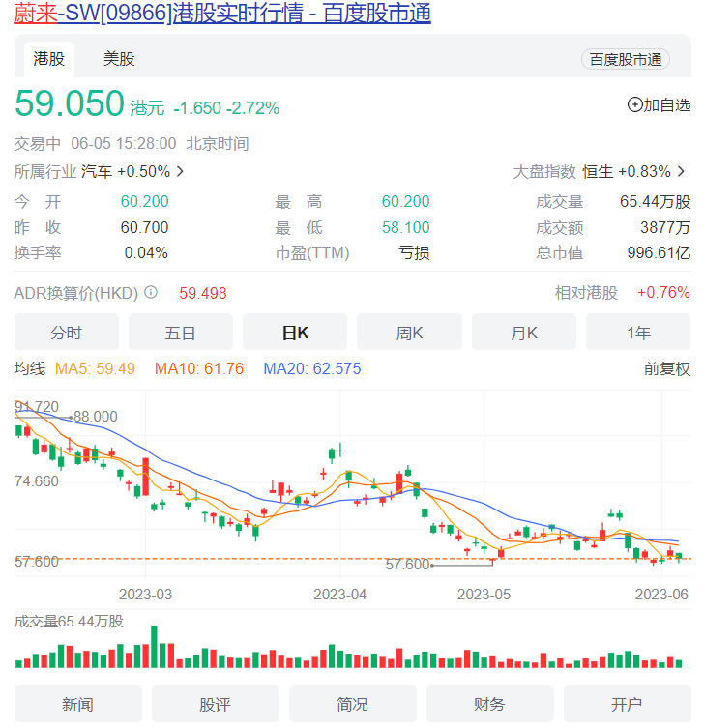The height and width of the screenshot is (728, 704).
Task: Click the 3877万 成交额 value
Action: click(665, 227)
